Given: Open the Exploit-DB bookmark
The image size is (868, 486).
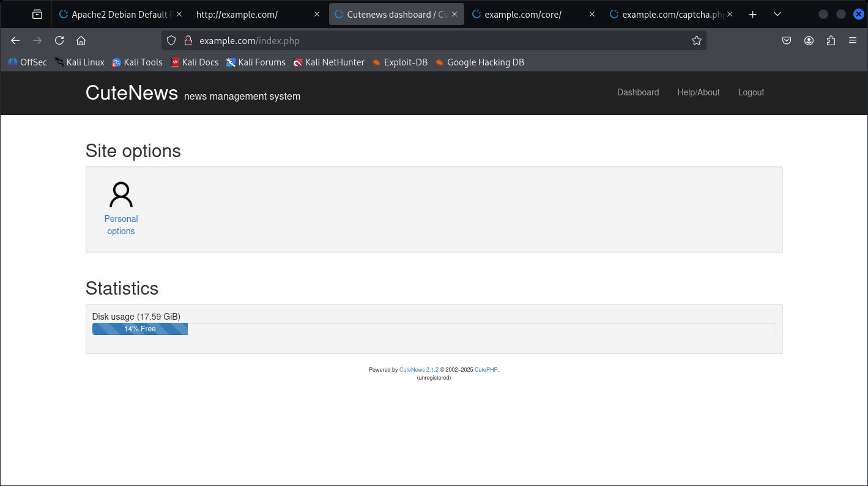Looking at the screenshot, I should 399,62.
